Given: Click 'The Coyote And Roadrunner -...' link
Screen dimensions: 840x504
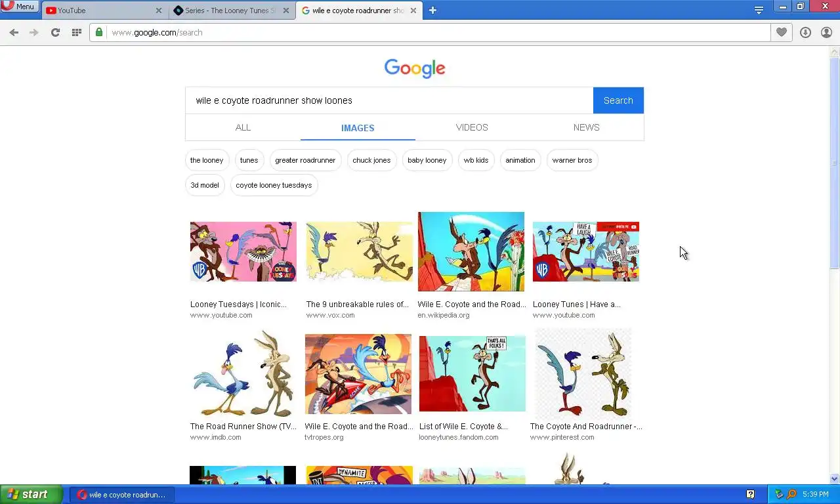Looking at the screenshot, I should click(586, 427).
